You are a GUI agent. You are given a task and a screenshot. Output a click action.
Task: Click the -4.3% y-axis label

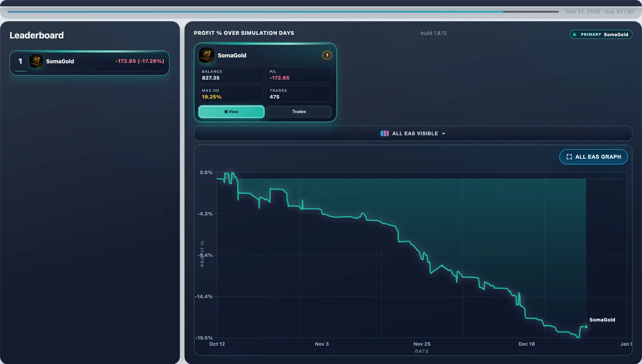[205, 214]
